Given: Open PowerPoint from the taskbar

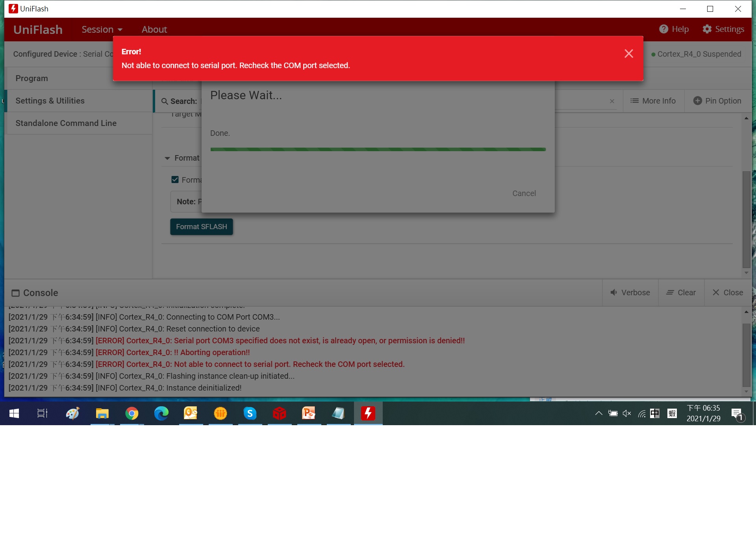Looking at the screenshot, I should coord(309,413).
